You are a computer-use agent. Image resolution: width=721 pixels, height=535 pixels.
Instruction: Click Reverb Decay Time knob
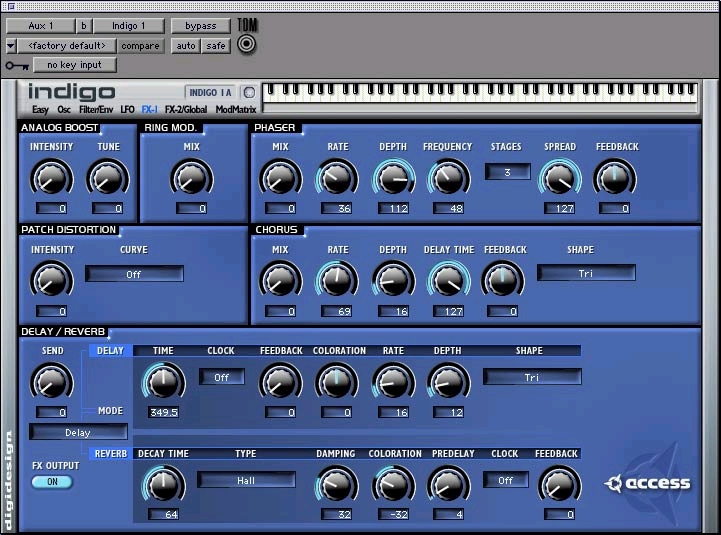point(164,485)
